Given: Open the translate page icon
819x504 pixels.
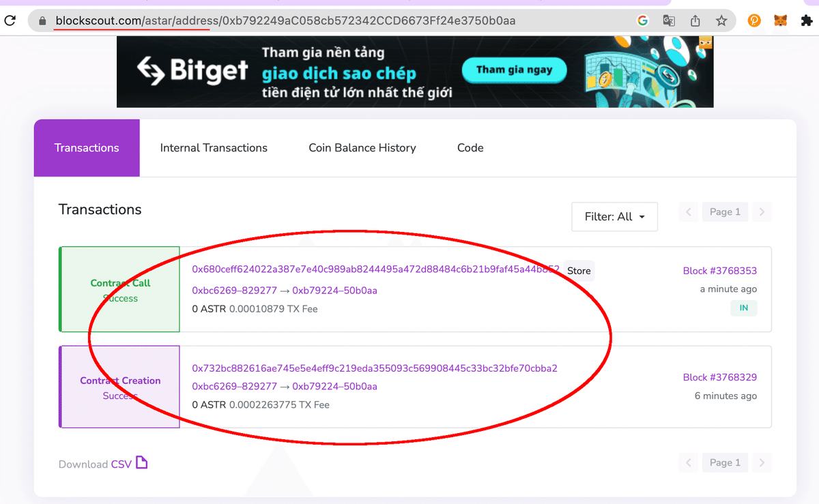Looking at the screenshot, I should click(669, 20).
